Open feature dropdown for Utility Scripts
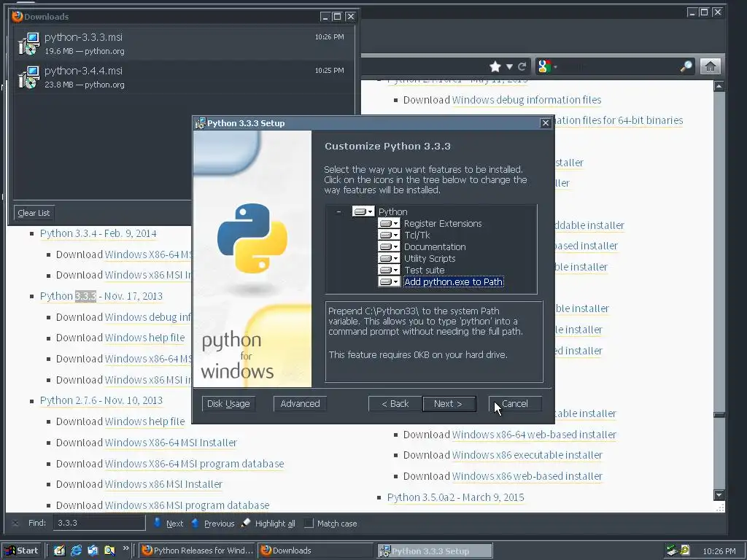 pyautogui.click(x=389, y=258)
